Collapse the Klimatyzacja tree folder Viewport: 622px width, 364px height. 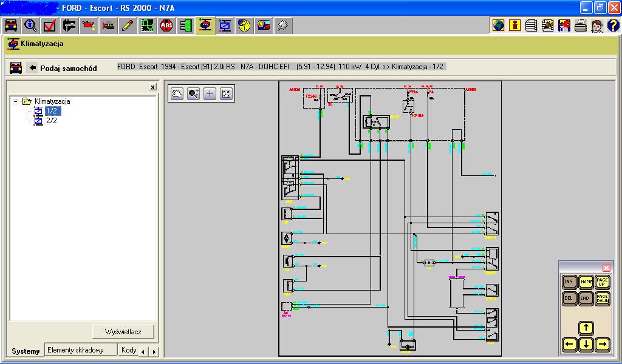point(15,102)
